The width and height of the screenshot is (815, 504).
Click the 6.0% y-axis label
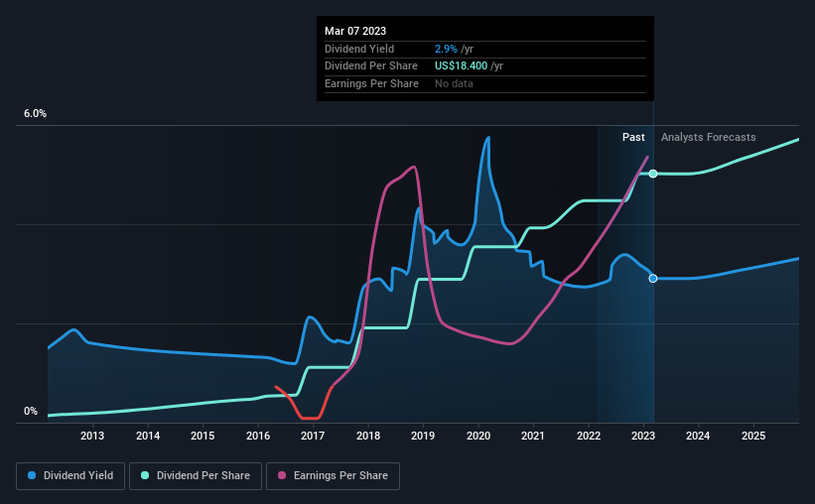pos(35,114)
